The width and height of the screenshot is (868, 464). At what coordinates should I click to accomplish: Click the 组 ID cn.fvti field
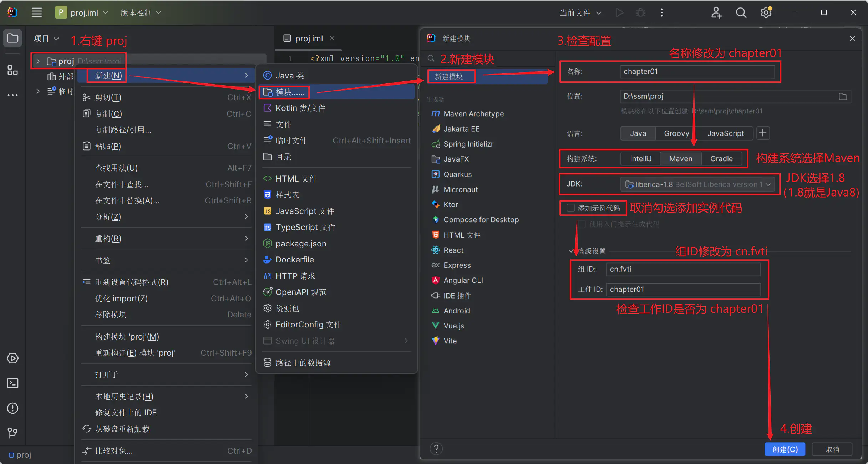[683, 269]
